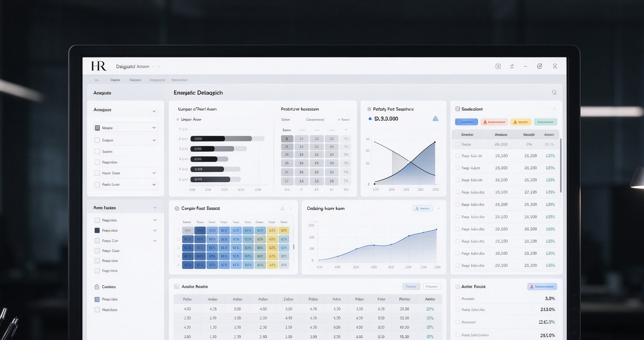This screenshot has width=644, height=340.
Task: Click the bag icon beside Cautbes
Action: tap(97, 287)
